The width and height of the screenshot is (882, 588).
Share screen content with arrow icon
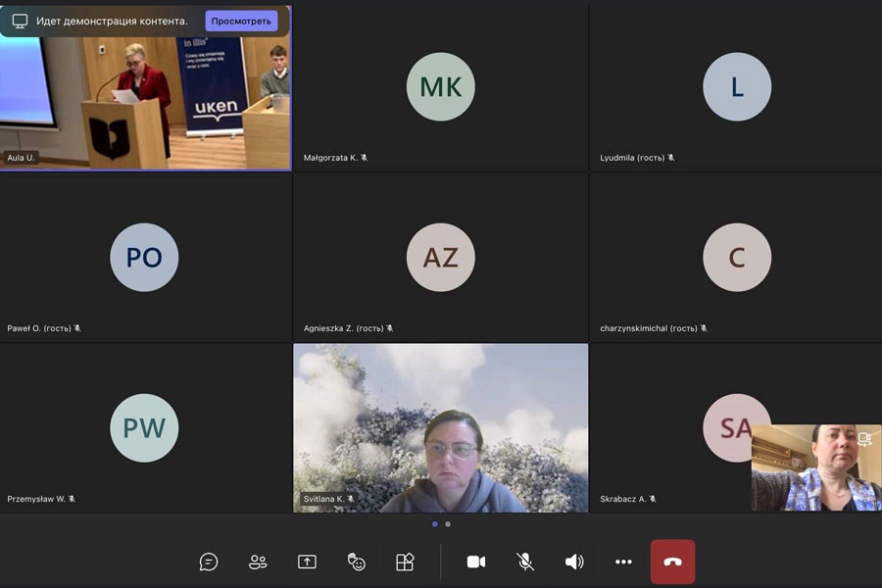click(307, 562)
